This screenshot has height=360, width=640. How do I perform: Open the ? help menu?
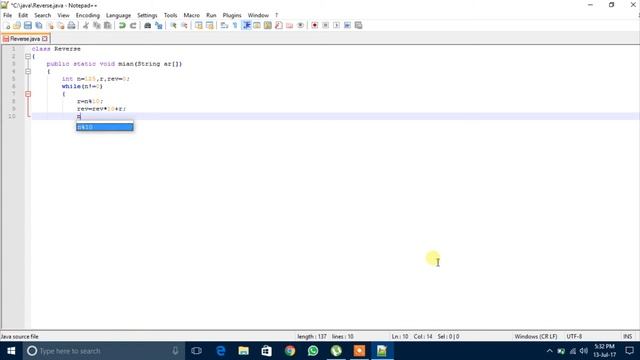tap(276, 15)
